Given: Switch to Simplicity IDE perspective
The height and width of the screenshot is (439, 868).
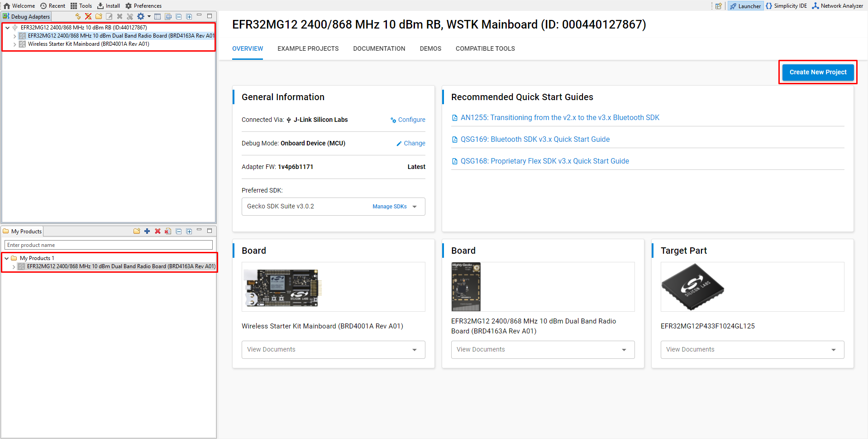Looking at the screenshot, I should click(787, 6).
